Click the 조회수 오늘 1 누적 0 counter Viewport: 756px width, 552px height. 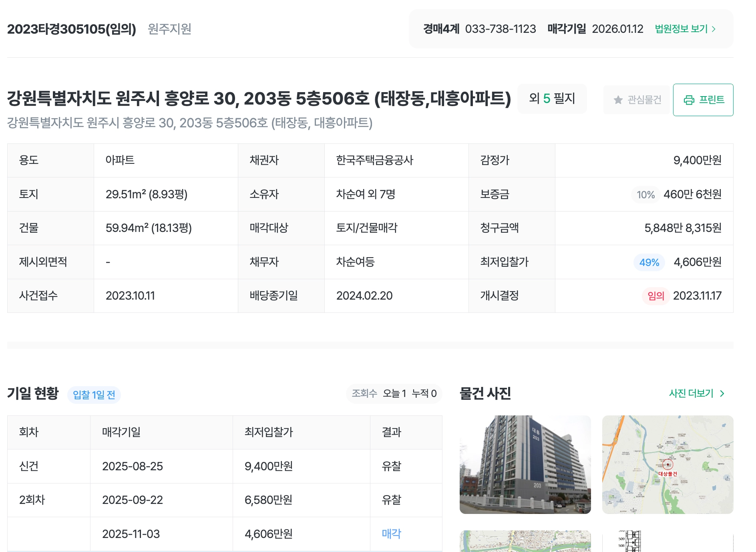[394, 393]
